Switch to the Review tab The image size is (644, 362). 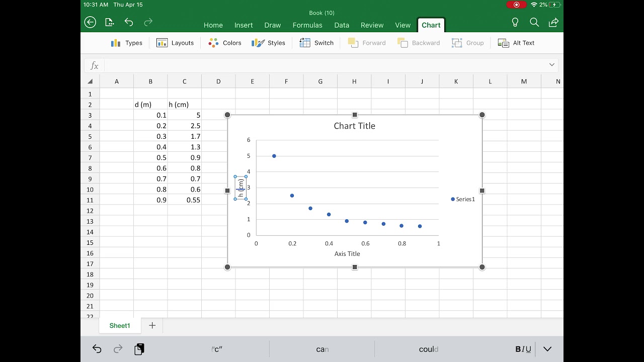[372, 25]
